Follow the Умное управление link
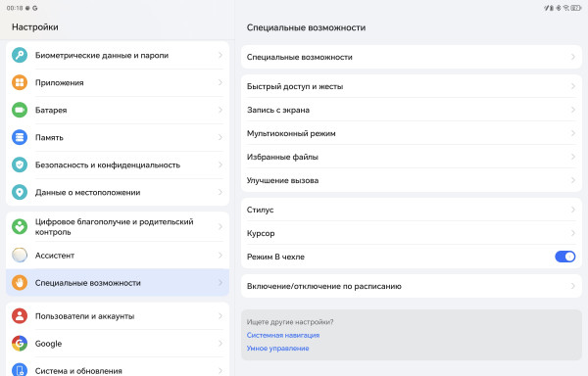Viewport: 588px width, 376px height. pyautogui.click(x=278, y=349)
